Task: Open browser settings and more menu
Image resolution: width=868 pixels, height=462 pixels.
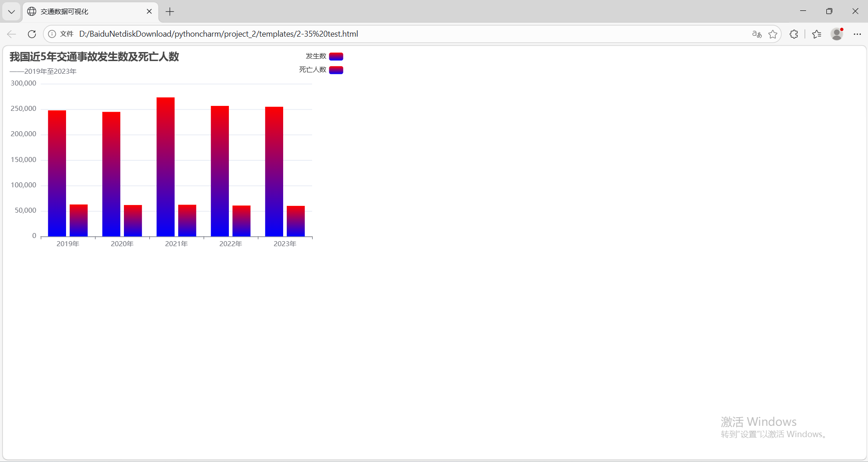Action: pos(857,34)
